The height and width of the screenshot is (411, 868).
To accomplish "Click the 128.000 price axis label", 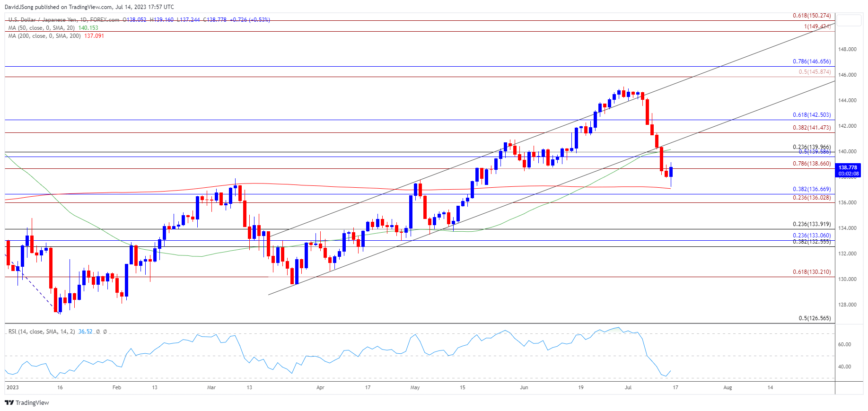I will point(847,305).
